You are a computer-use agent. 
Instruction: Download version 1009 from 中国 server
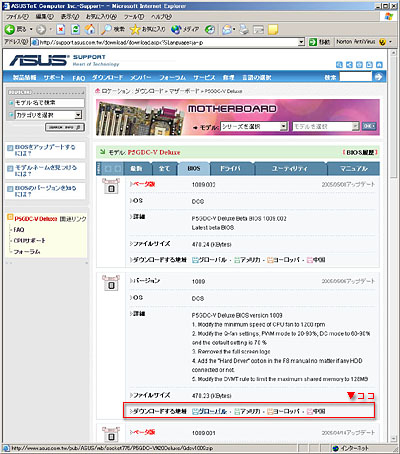316,411
